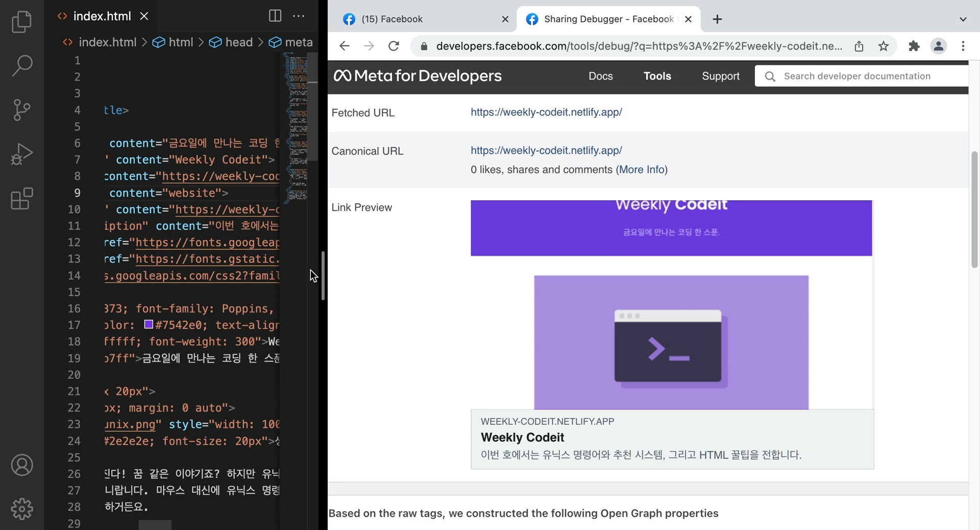
Task: Open the Search view in VS Code
Action: (21, 65)
